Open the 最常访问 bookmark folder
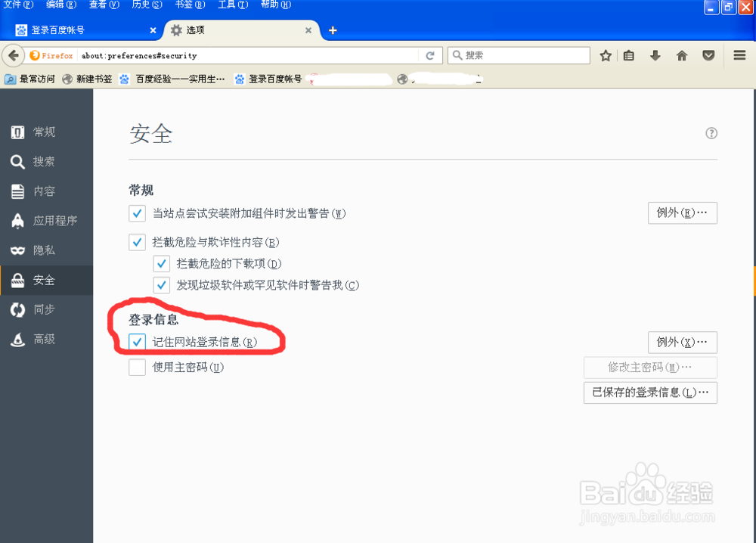This screenshot has height=543, width=756. [30, 79]
